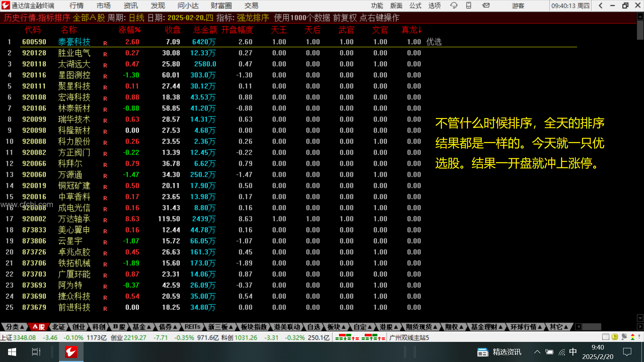Open Windows Task View on taskbar

click(x=36, y=352)
